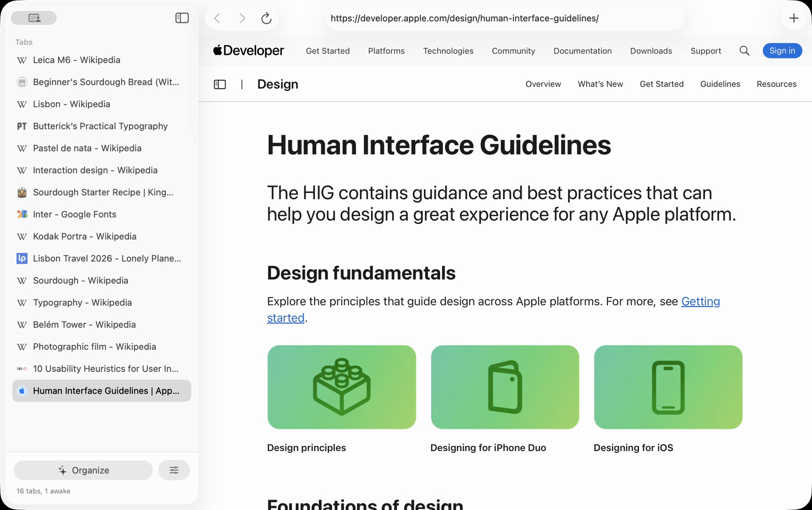Open Support in the top nav
812x510 pixels.
(x=705, y=51)
